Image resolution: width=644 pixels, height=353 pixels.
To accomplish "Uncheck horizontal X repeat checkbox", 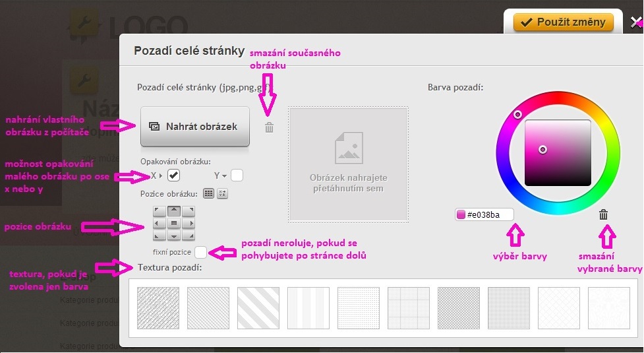I will pos(173,176).
